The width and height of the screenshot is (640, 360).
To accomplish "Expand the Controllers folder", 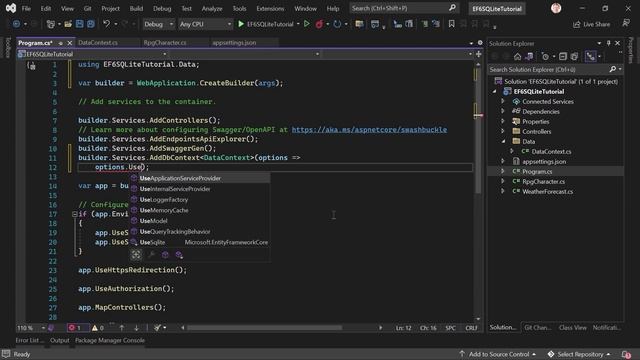I will (503, 131).
